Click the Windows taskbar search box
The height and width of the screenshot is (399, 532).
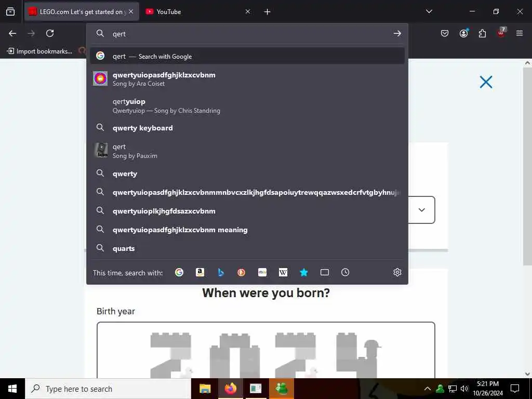pyautogui.click(x=108, y=389)
